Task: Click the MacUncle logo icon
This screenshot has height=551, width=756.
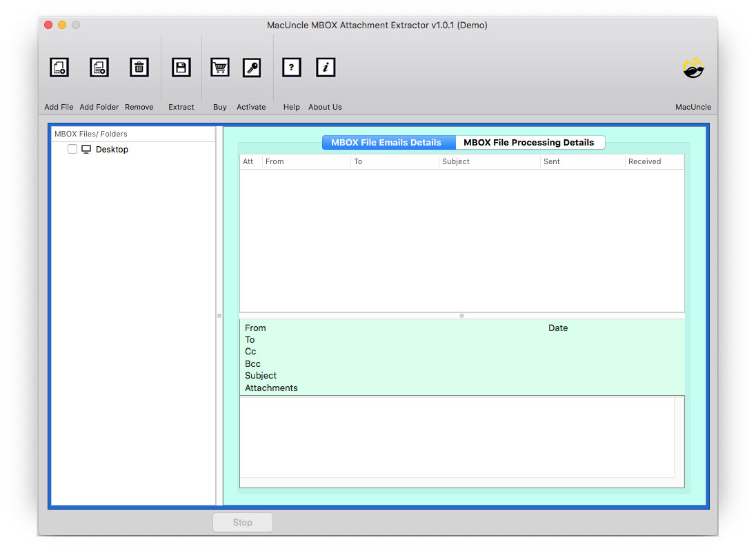Action: [x=693, y=67]
